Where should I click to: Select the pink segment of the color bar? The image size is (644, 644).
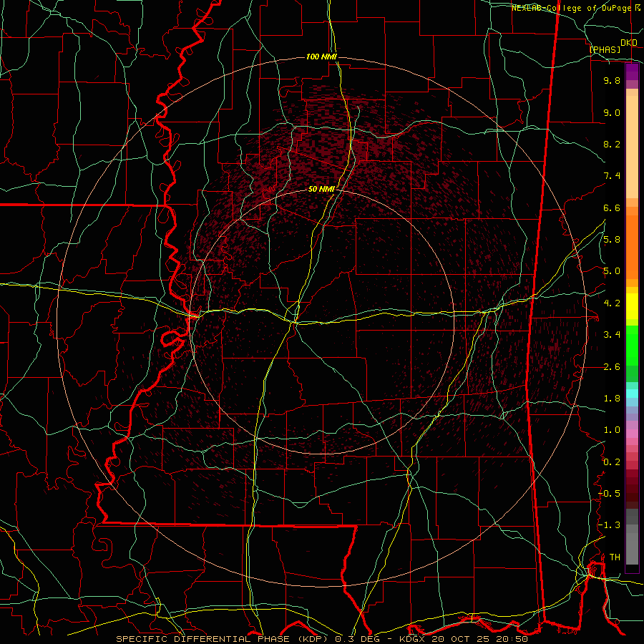pyautogui.click(x=632, y=434)
